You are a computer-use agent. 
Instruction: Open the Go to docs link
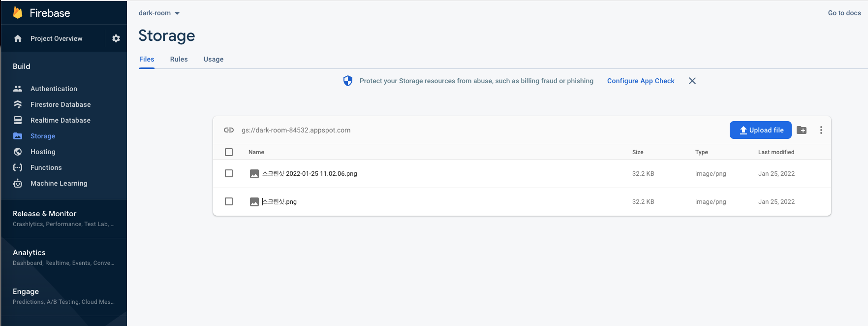[844, 13]
